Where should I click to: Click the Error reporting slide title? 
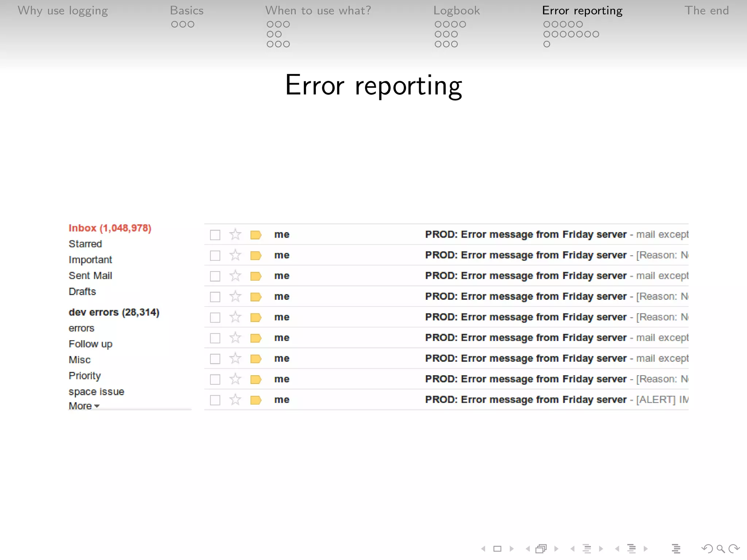pyautogui.click(x=373, y=85)
